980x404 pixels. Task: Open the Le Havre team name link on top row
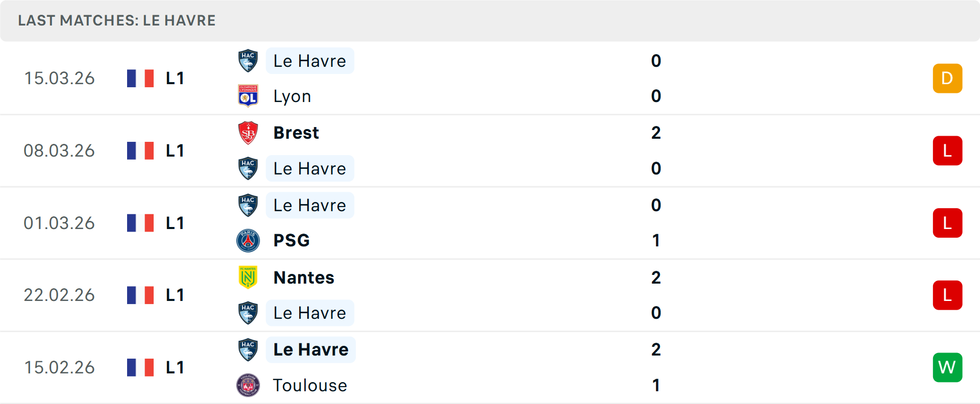point(310,61)
